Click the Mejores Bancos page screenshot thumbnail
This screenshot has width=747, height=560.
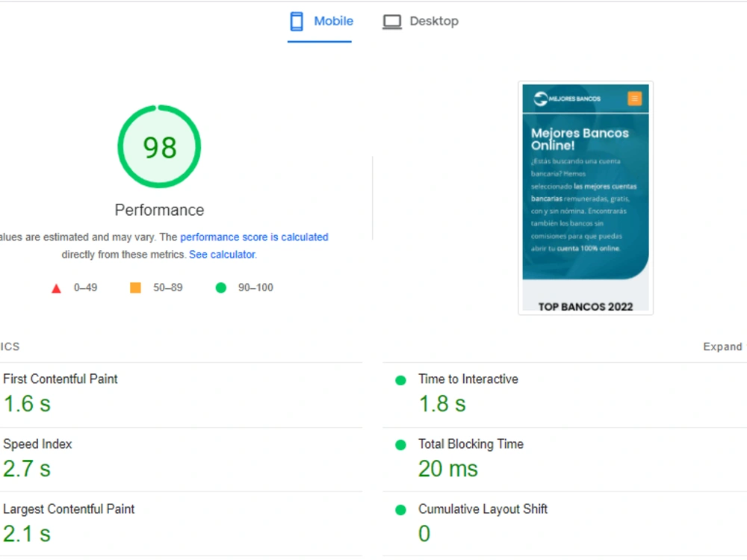point(586,198)
